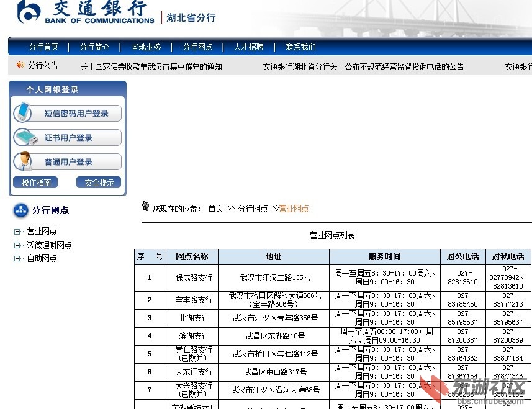The height and width of the screenshot is (409, 532).
Task: Click the 首页 breadcrumb link
Action: coord(215,209)
